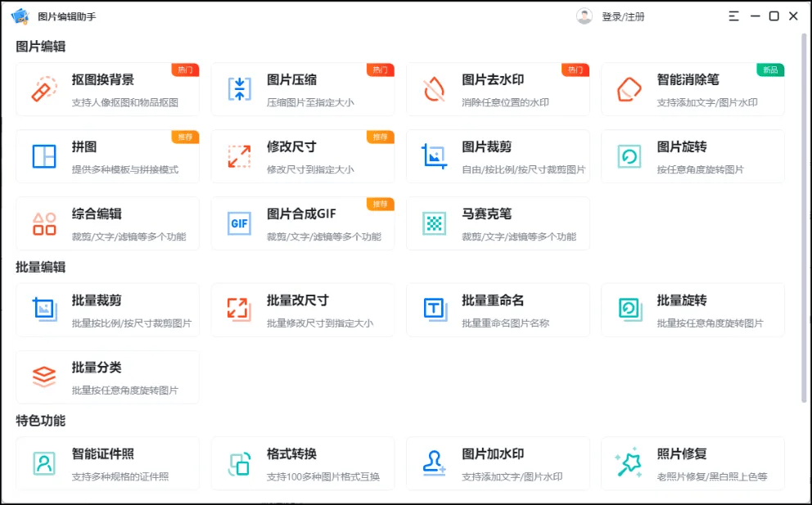
Task: Select the 图片裁剪 crop tool
Action: click(x=498, y=156)
